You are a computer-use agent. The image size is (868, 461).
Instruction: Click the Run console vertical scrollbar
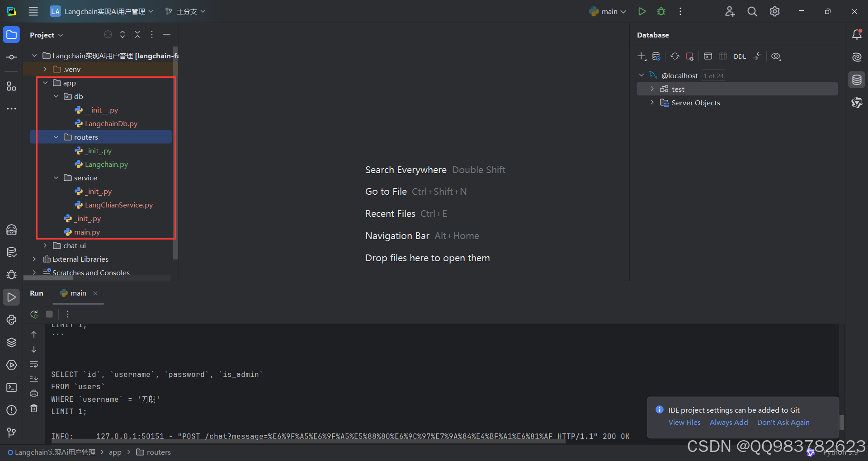[842, 423]
